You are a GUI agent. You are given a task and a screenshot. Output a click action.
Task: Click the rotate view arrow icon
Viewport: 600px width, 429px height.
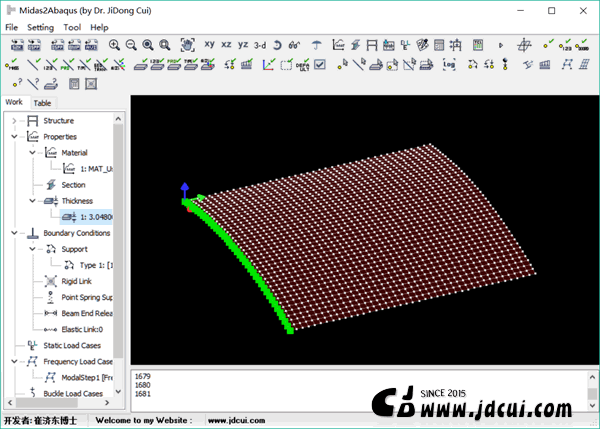[x=277, y=45]
